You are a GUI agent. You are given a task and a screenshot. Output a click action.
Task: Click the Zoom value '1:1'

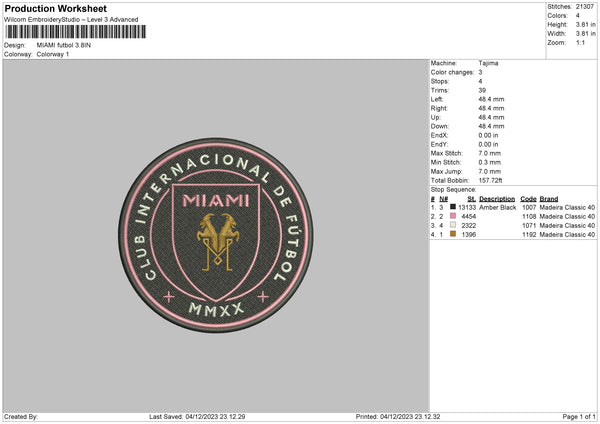580,42
